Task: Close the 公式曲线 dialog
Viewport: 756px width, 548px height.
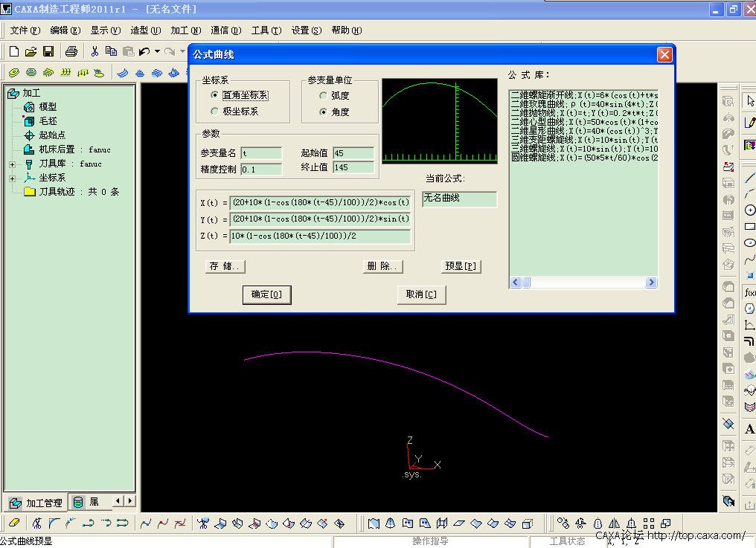Action: [664, 54]
